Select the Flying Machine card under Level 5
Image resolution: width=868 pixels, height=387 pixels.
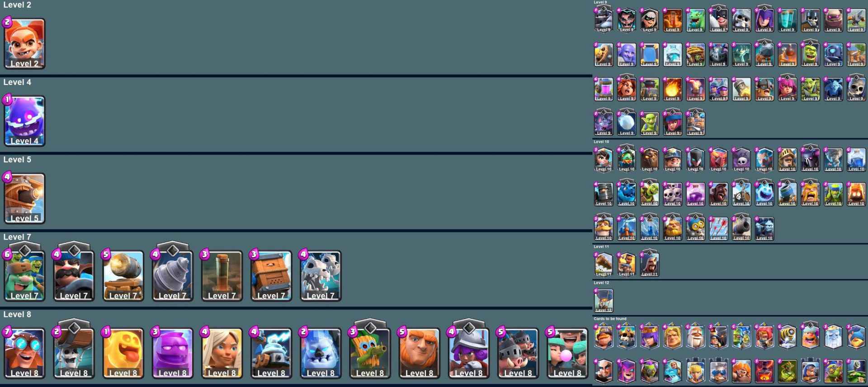pos(25,198)
